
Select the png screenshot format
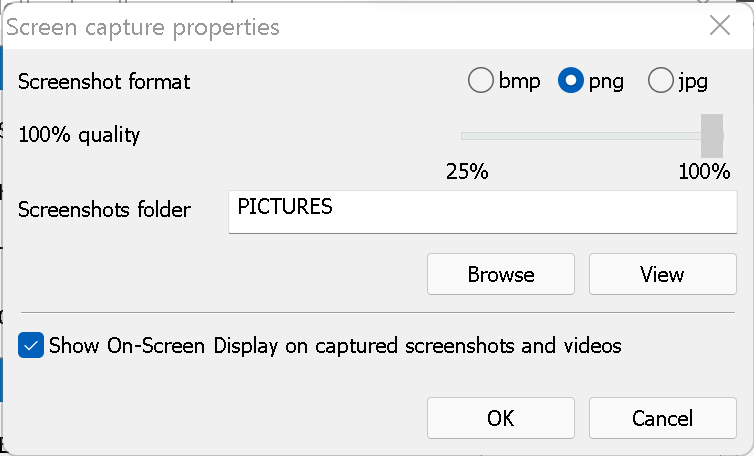coord(571,81)
